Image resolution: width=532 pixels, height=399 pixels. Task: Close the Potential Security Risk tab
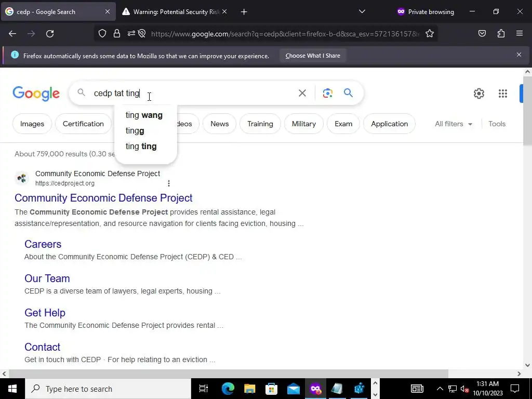(x=224, y=12)
